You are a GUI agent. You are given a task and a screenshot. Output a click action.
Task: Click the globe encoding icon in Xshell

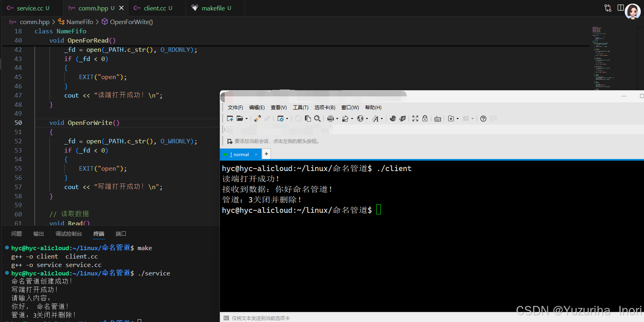tap(360, 118)
